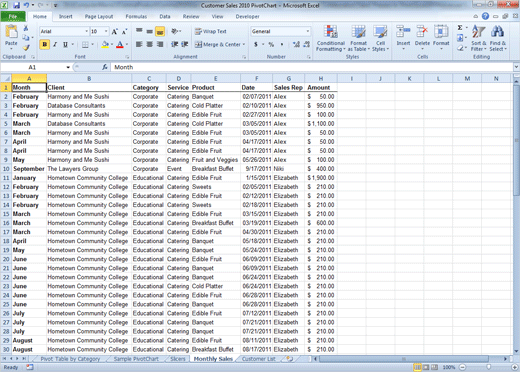Toggle Middle Align
520x372 pixels.
pyautogui.click(x=150, y=31)
